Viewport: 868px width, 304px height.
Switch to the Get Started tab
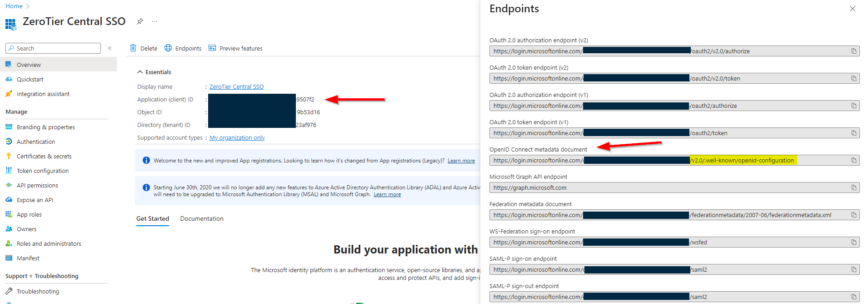coord(153,219)
